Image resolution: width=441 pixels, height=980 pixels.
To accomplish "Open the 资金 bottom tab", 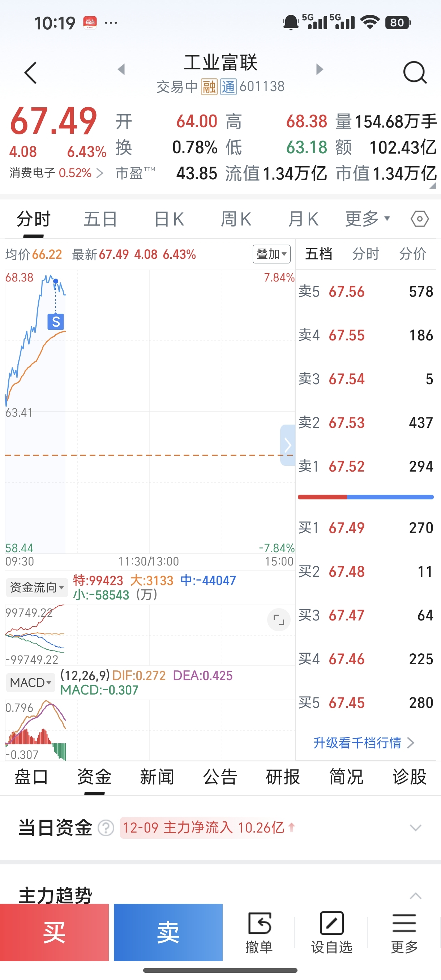I will pos(94,777).
